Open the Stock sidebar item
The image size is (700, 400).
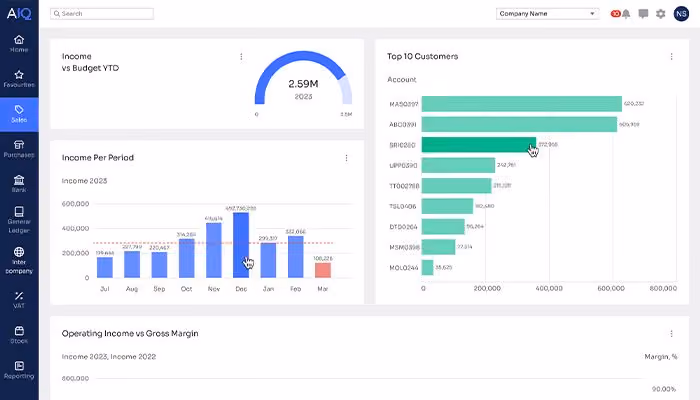19,335
